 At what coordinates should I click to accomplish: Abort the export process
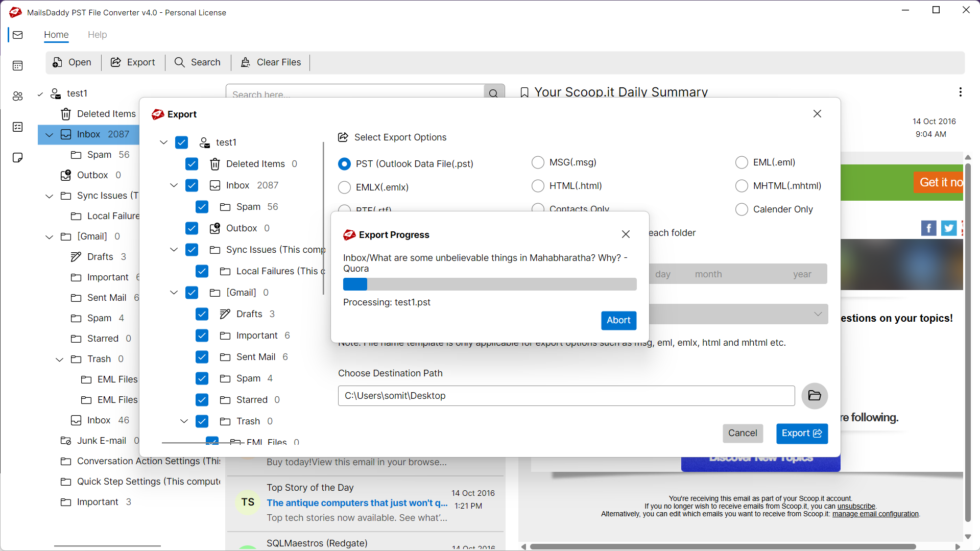618,320
